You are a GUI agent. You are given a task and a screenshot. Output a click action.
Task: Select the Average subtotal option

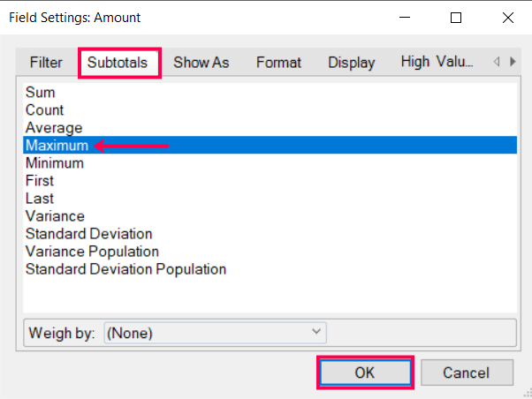pyautogui.click(x=270, y=127)
